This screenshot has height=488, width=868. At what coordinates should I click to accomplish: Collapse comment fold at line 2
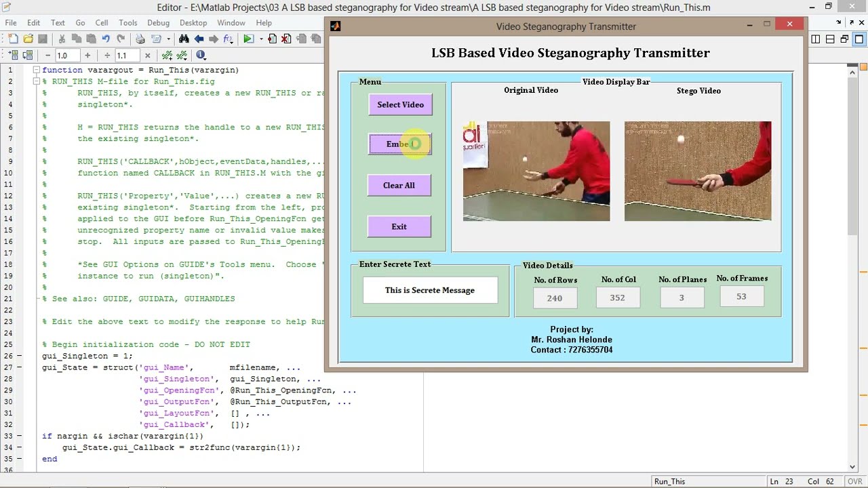(x=37, y=81)
